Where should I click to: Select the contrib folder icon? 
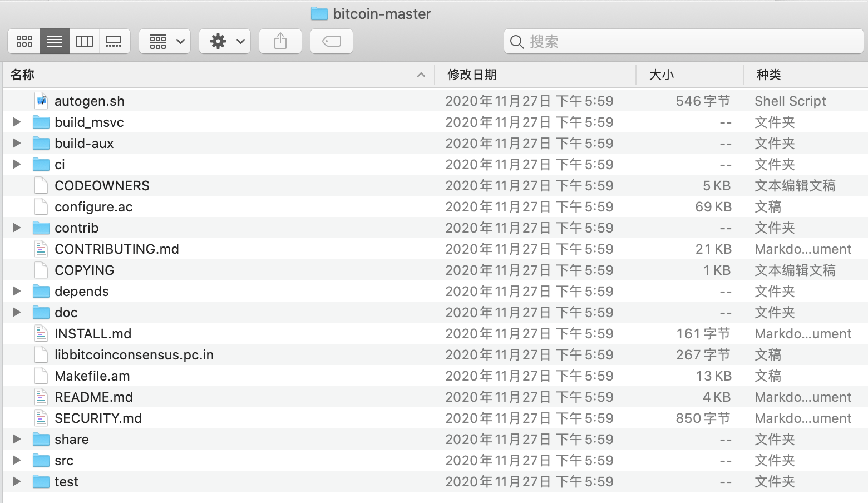click(41, 228)
